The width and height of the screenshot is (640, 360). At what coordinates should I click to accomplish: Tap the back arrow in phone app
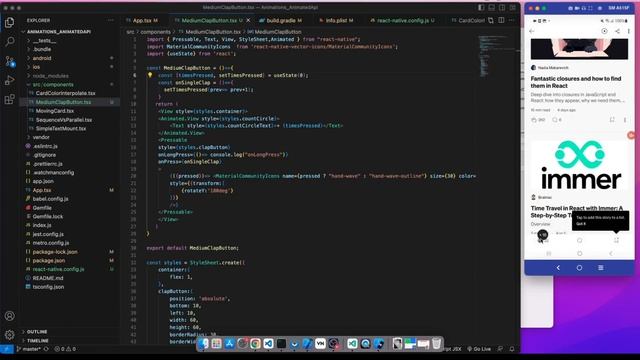tap(532, 31)
